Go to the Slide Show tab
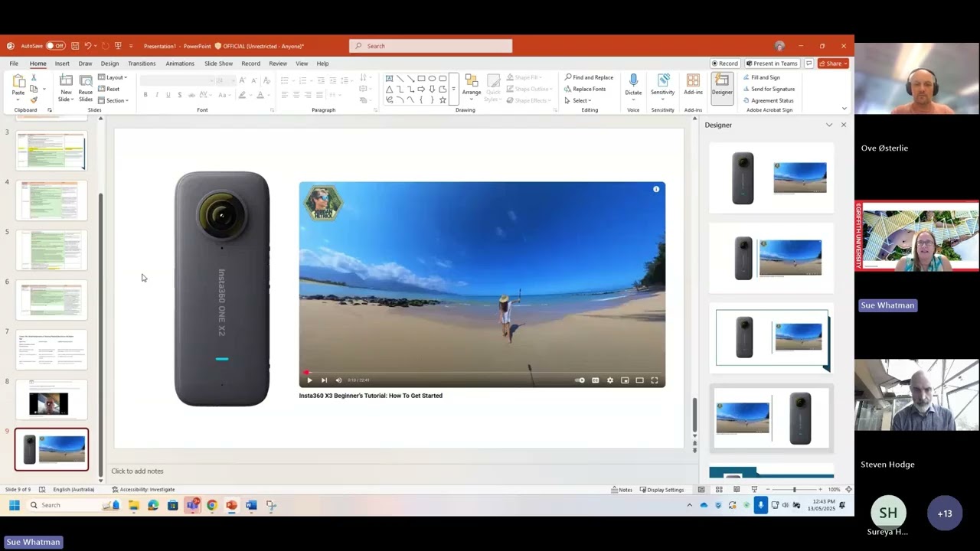The width and height of the screenshot is (980, 551). click(x=218, y=64)
